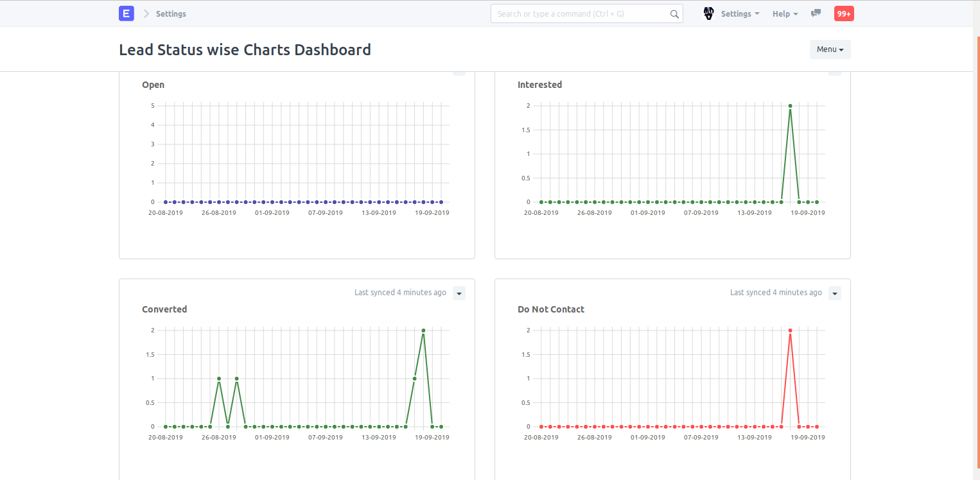Open the Help dropdown menu
Viewport: 980px width, 480px height.
click(785, 13)
